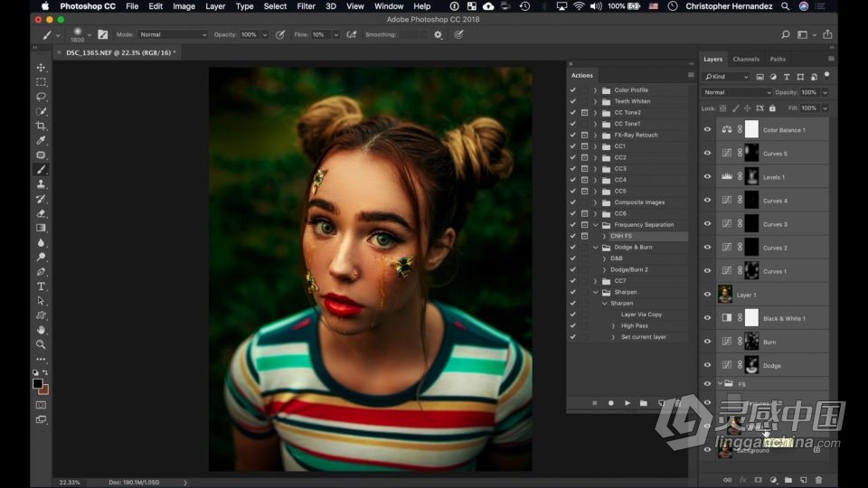
Task: Select the Lasso tool
Action: (x=41, y=97)
